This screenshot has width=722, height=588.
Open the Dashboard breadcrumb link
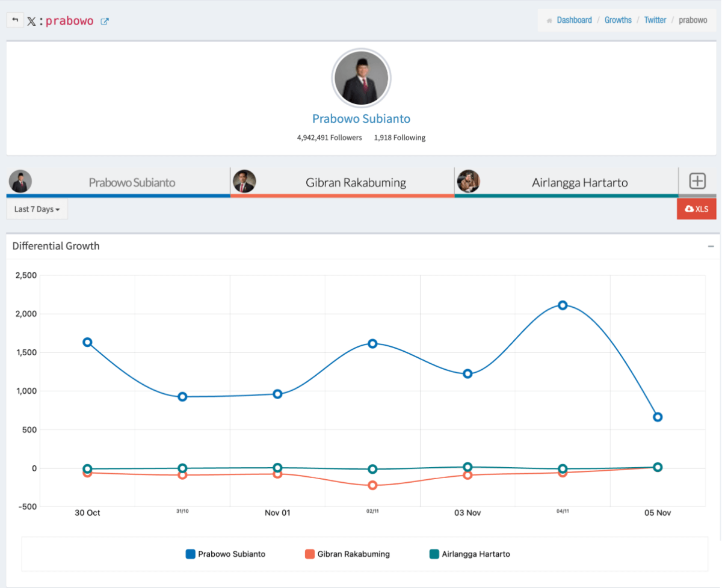pos(574,20)
